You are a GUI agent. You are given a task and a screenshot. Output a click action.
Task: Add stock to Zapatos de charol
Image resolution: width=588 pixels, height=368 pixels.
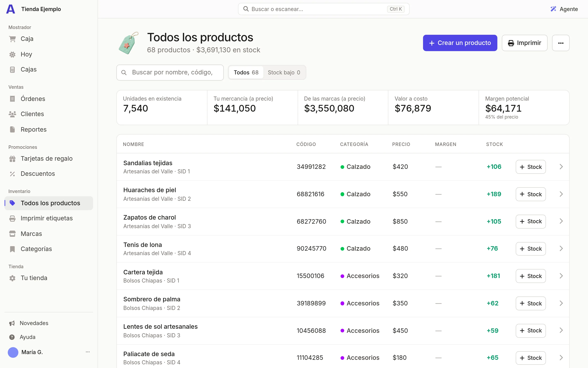[531, 221]
